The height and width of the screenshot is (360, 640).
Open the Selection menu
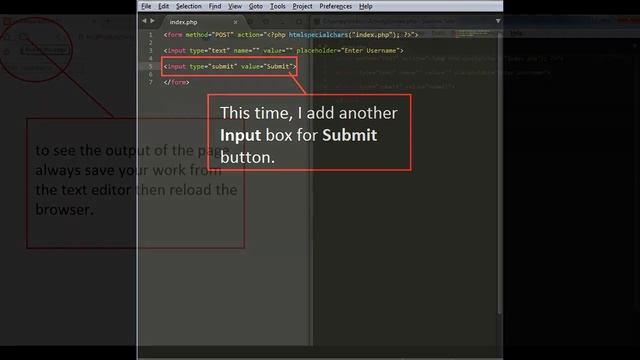[x=189, y=6]
